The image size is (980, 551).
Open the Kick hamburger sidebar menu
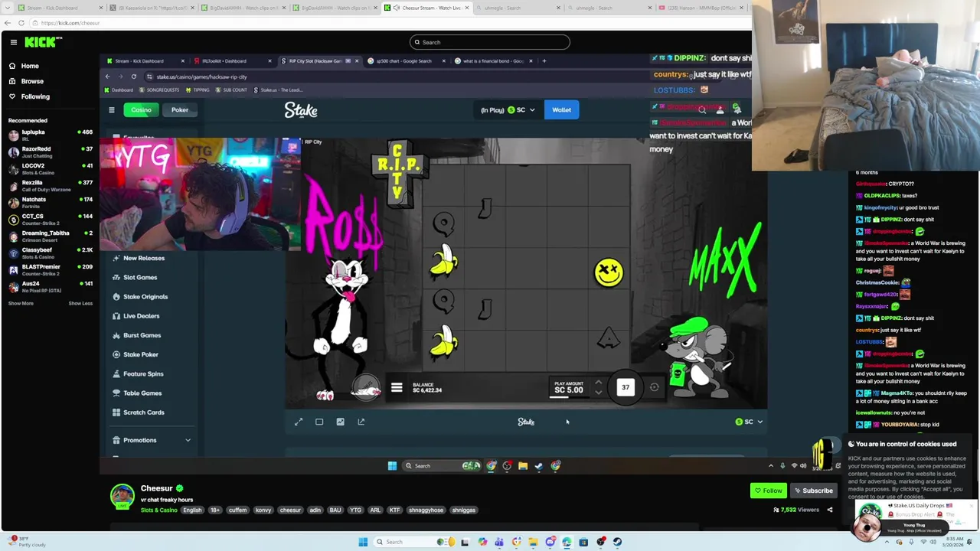[x=13, y=42]
